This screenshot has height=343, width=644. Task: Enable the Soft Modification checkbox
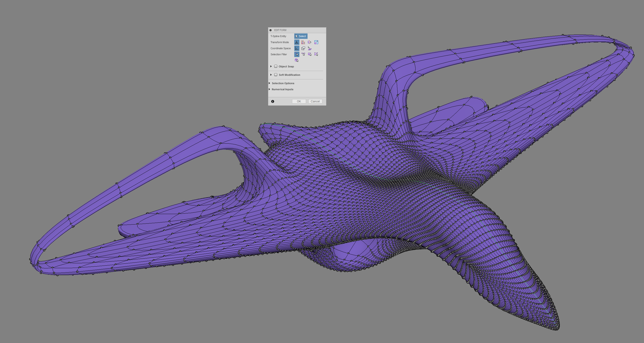pyautogui.click(x=276, y=75)
